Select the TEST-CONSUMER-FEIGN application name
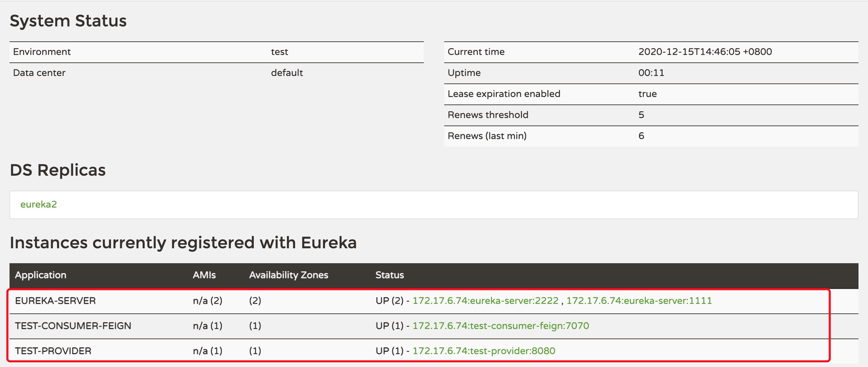Image resolution: width=868 pixels, height=367 pixels. point(73,326)
